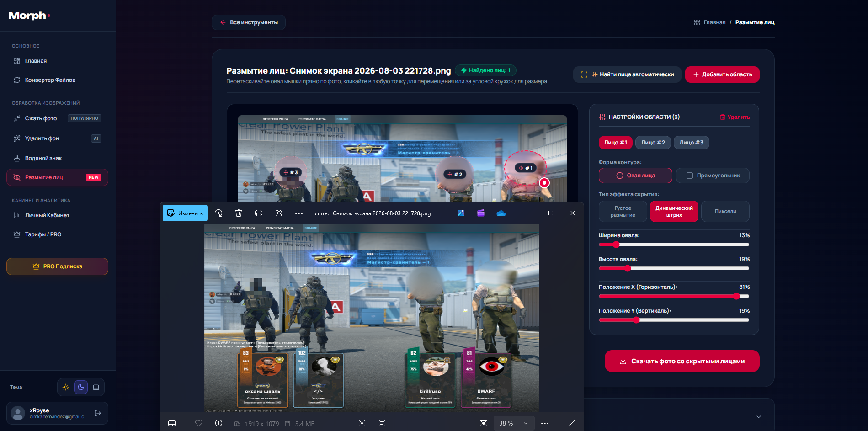Select the face marker #2 on preview

[x=455, y=174]
